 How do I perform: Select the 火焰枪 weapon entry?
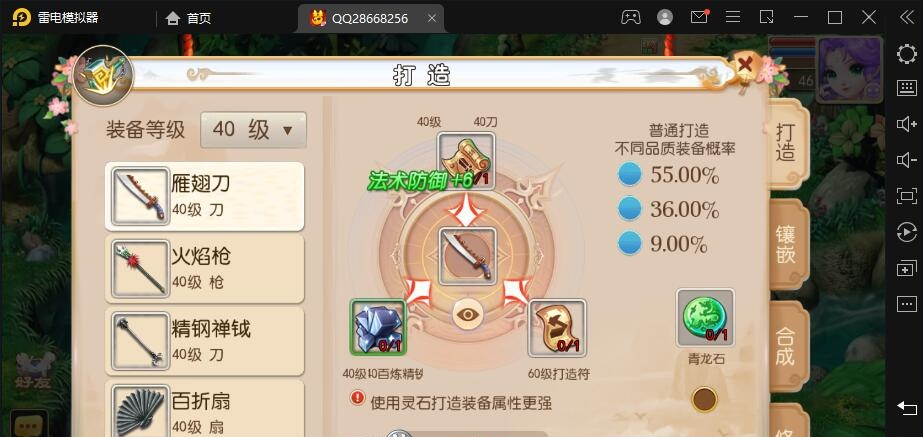(x=205, y=269)
